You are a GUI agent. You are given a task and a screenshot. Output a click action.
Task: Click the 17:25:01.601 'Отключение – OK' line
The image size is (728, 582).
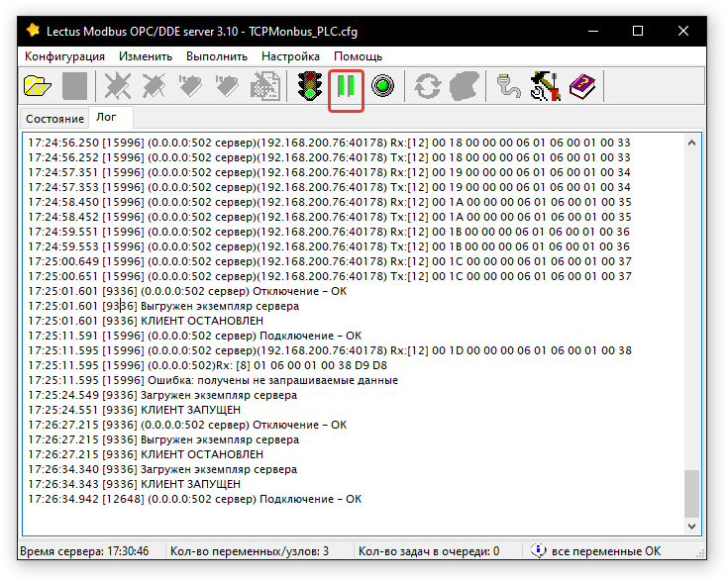(x=187, y=291)
